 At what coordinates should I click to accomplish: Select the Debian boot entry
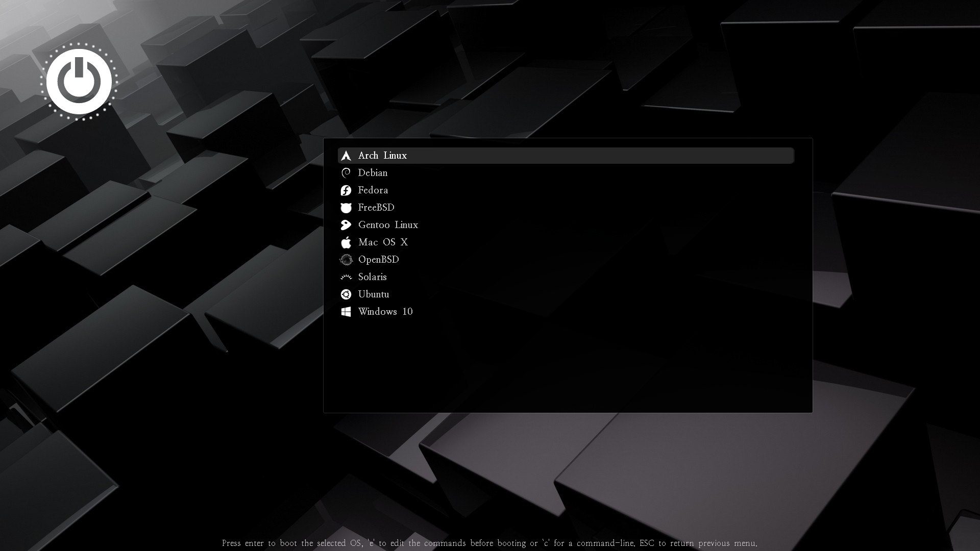(566, 173)
